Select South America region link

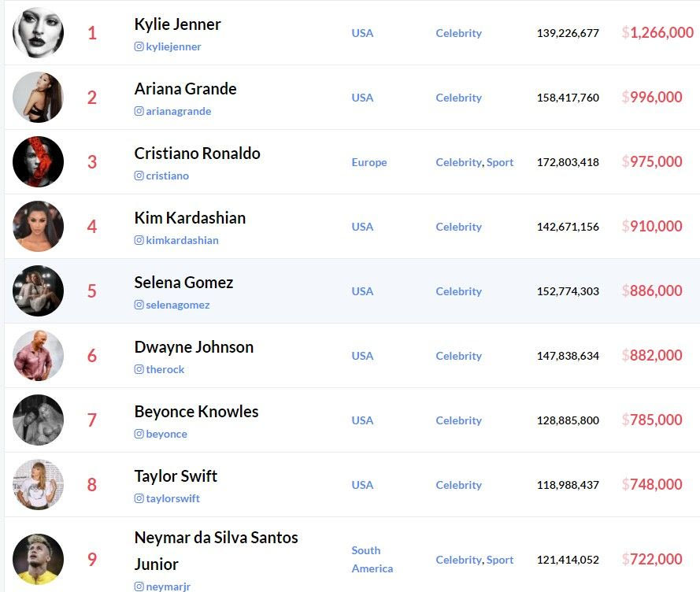tap(372, 560)
